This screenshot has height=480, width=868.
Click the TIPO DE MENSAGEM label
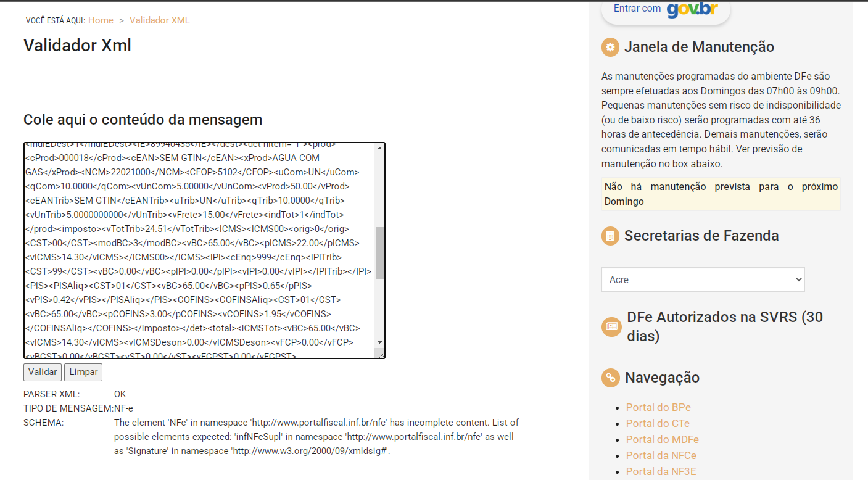[x=68, y=408]
